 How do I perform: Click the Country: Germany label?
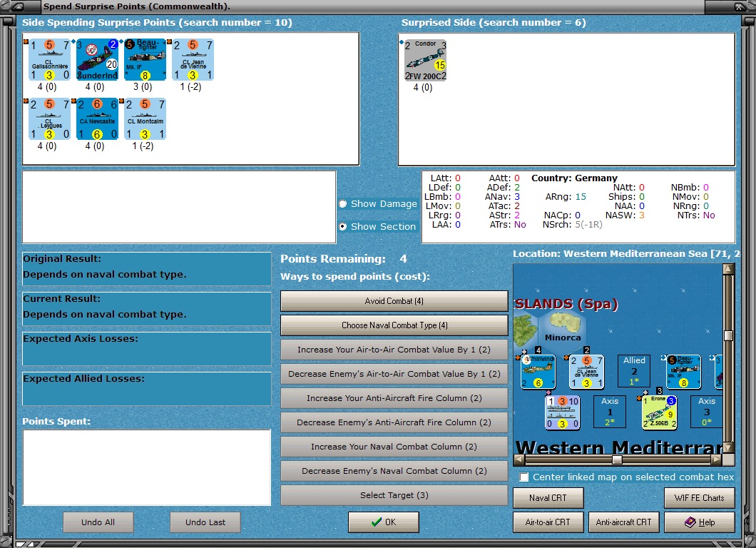coord(574,178)
